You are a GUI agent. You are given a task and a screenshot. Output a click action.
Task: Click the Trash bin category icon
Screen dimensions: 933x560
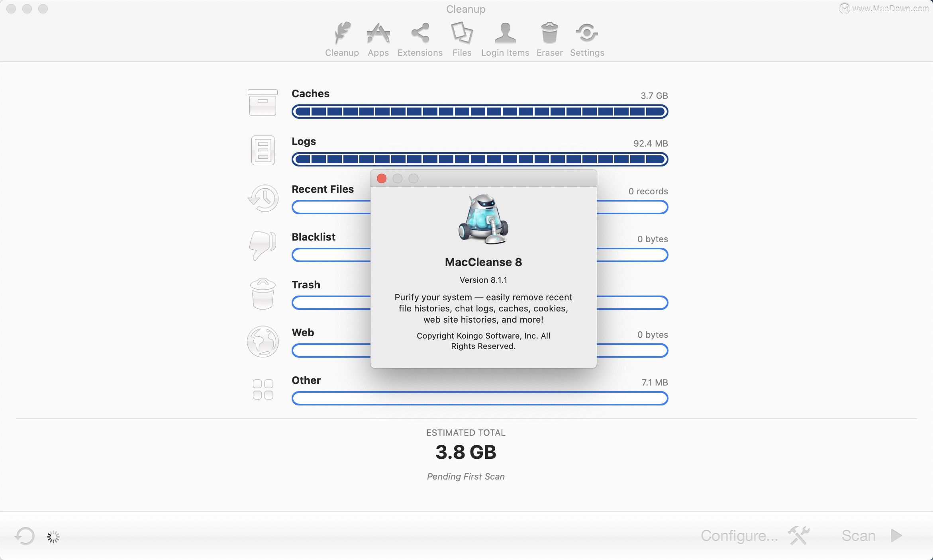[x=263, y=294]
